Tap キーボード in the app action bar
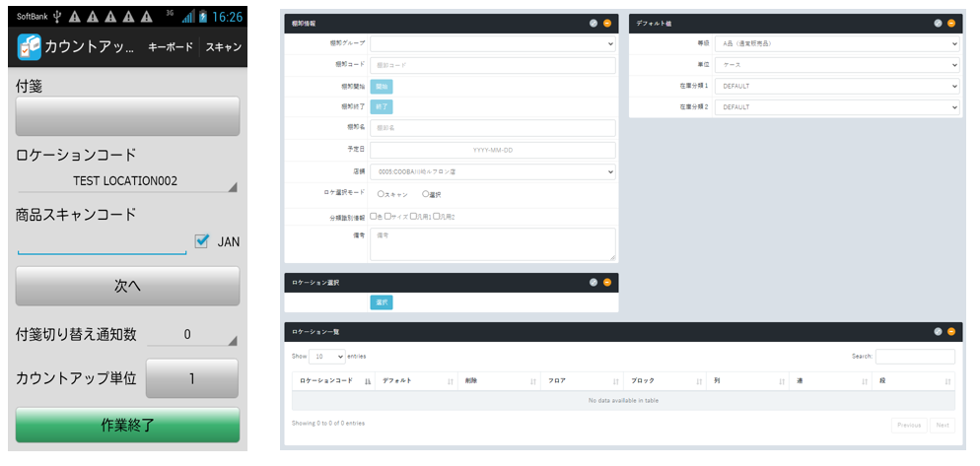Image resolution: width=980 pixels, height=466 pixels. (170, 47)
